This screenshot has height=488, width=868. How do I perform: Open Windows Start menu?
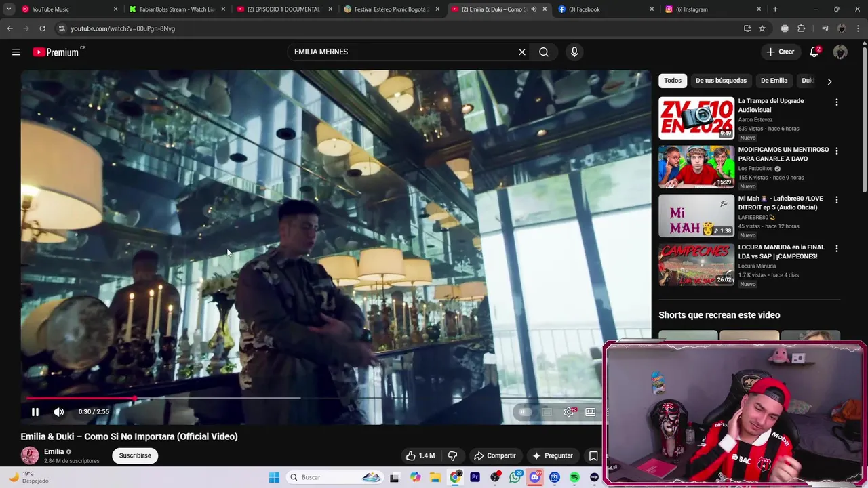click(x=274, y=477)
